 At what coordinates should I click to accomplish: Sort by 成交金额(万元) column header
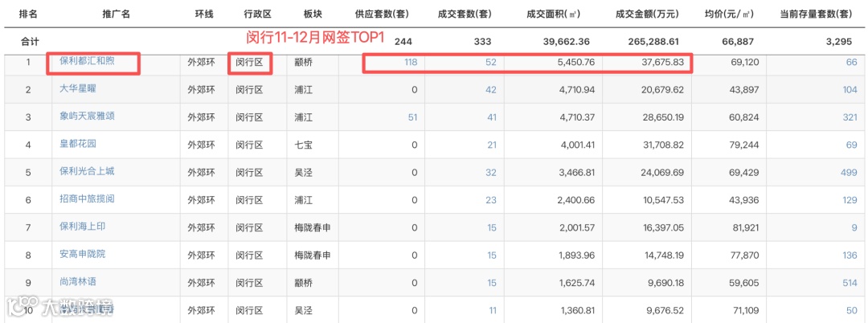pos(645,14)
